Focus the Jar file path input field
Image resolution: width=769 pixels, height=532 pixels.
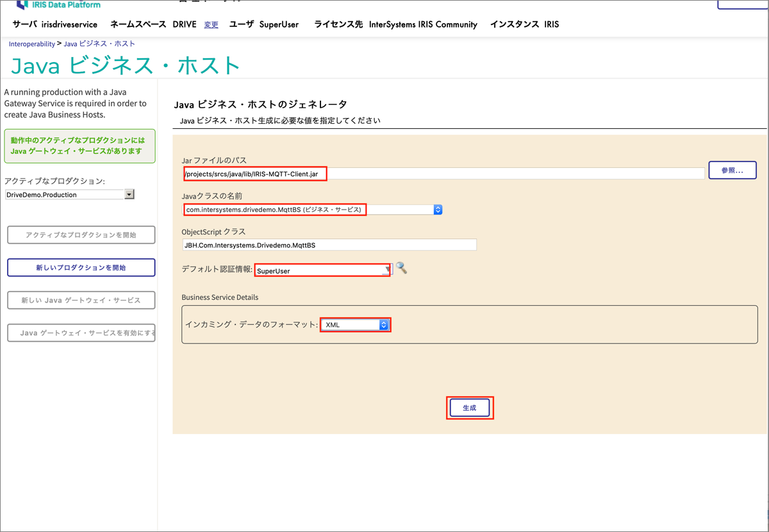click(443, 173)
